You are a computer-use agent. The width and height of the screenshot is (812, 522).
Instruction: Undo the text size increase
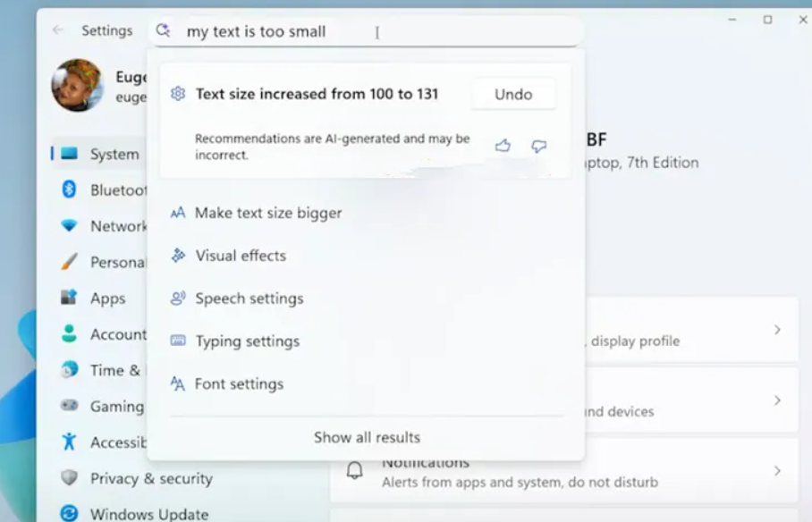pyautogui.click(x=512, y=94)
